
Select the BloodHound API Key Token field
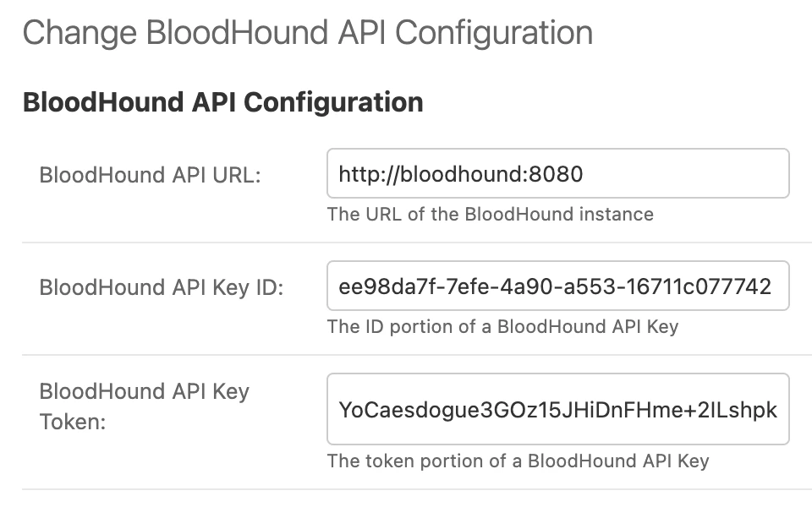point(557,410)
